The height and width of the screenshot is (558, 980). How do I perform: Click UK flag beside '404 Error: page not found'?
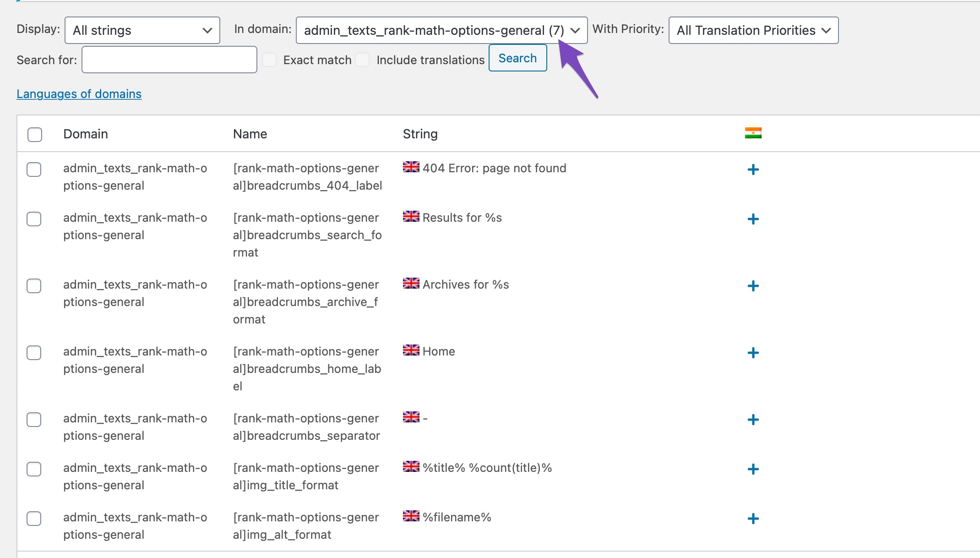tap(411, 167)
